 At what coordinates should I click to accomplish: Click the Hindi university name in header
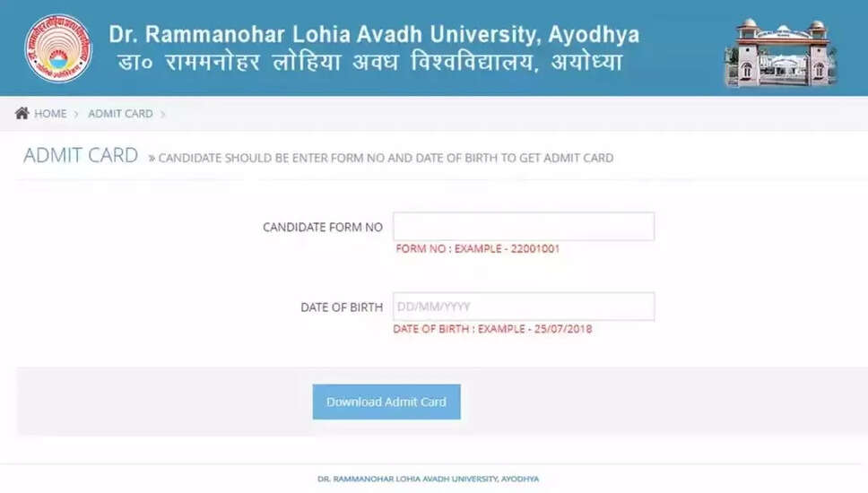click(x=369, y=64)
